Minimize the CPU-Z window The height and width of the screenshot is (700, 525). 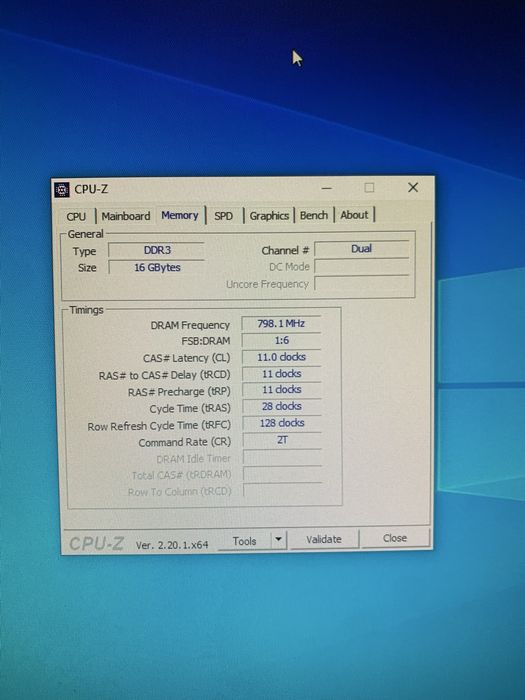coord(327,188)
